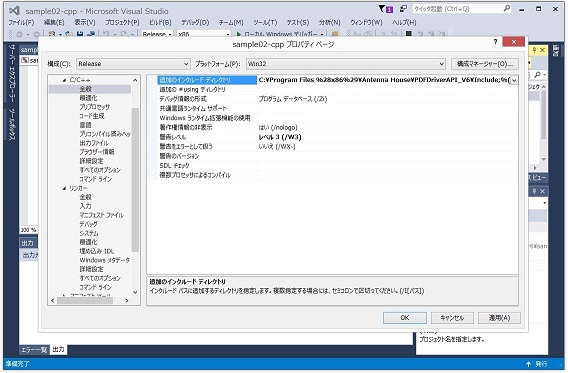Click the save icon in main toolbar
568x373 pixels.
tap(80, 34)
